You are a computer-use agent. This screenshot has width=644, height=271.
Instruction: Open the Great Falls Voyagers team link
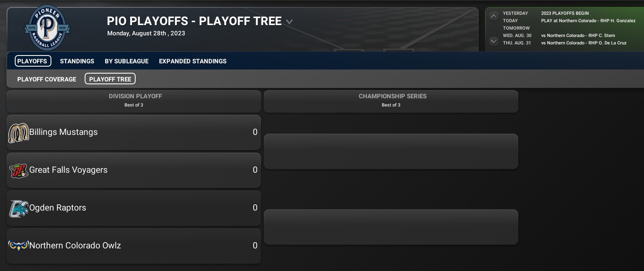(68, 170)
